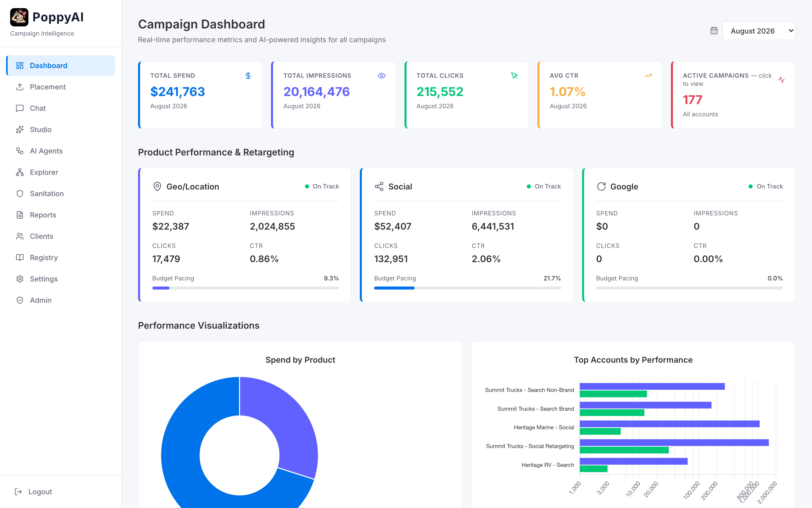This screenshot has width=812, height=508.
Task: Select Explorer in the sidebar
Action: [61, 172]
